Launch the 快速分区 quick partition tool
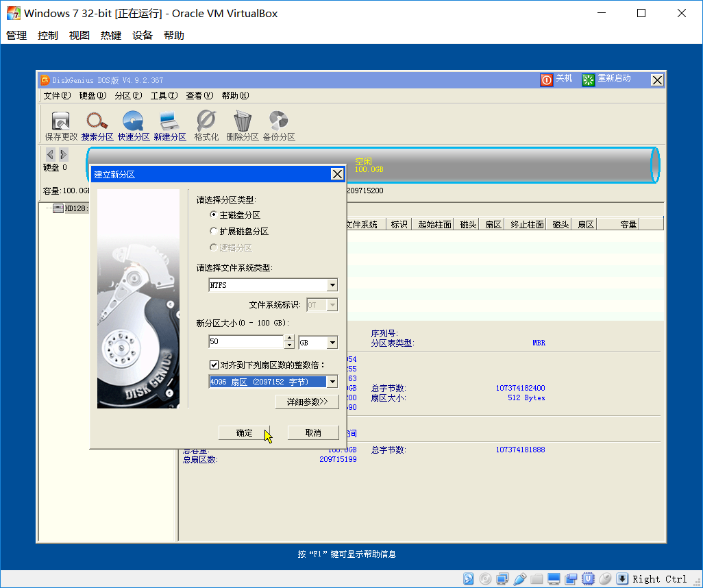 133,121
